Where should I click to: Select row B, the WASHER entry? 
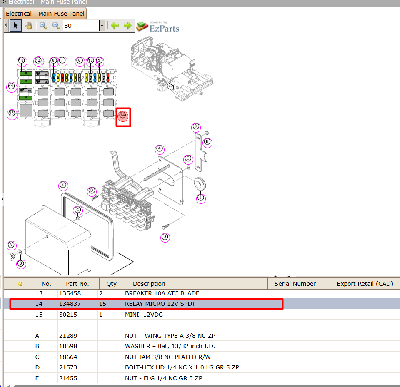(202, 346)
